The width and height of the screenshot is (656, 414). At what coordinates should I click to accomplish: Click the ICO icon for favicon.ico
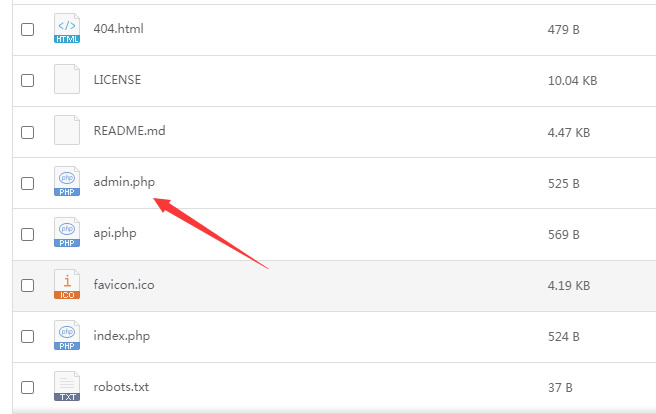(67, 284)
